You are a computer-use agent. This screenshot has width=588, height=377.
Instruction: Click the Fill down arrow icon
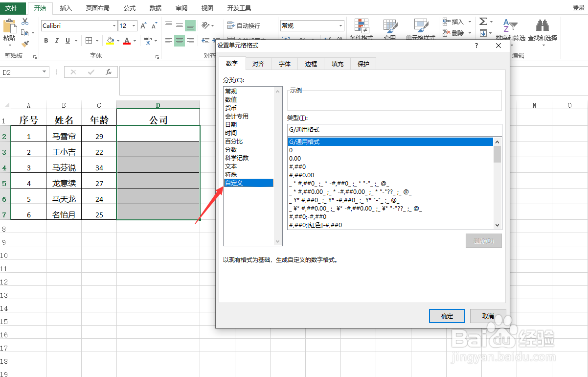pyautogui.click(x=483, y=33)
